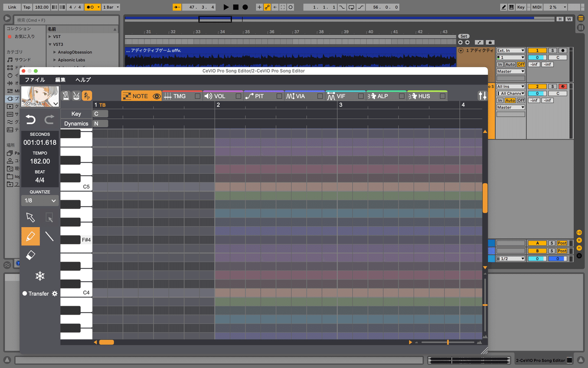Click the orange tuning-fork icon

[87, 96]
